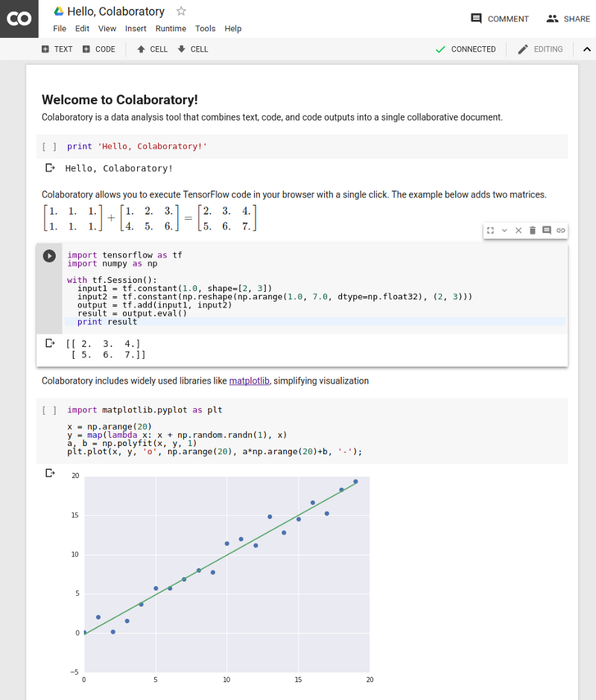Expand the selected cell to fullscreen view

point(490,230)
